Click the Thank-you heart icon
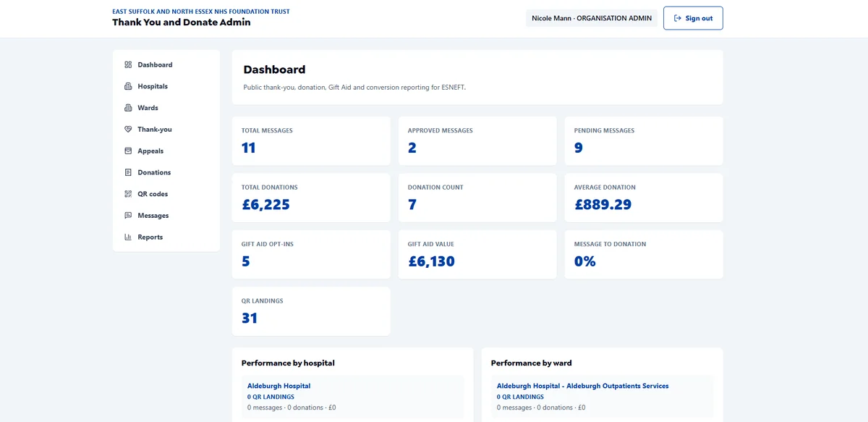The width and height of the screenshot is (868, 422). pos(128,130)
